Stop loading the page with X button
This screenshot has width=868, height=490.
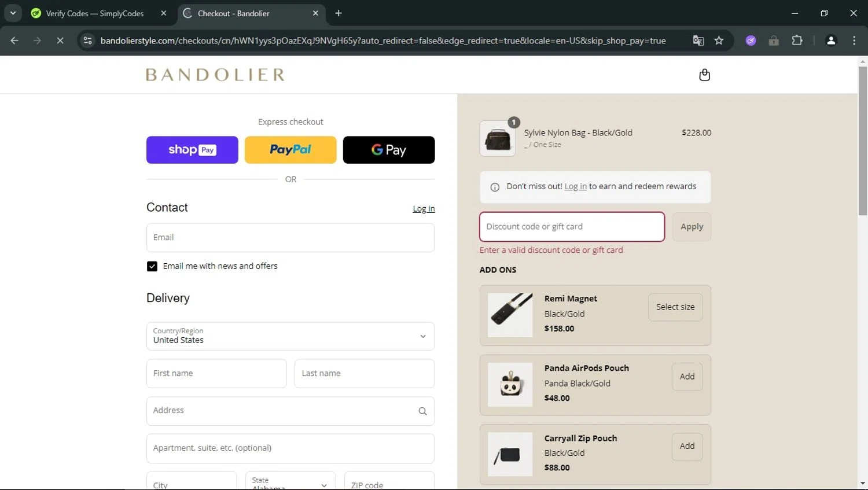60,40
